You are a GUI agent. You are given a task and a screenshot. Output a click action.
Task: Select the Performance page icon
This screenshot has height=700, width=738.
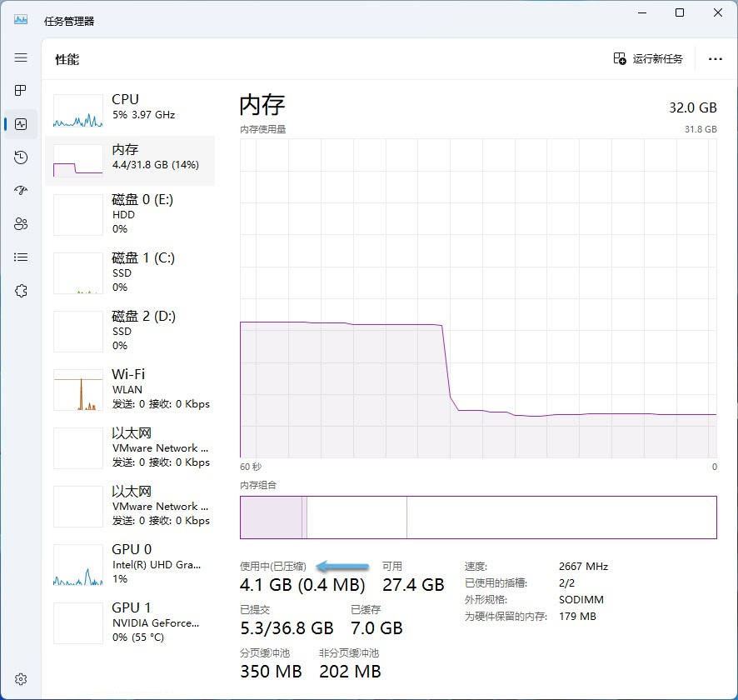click(21, 124)
